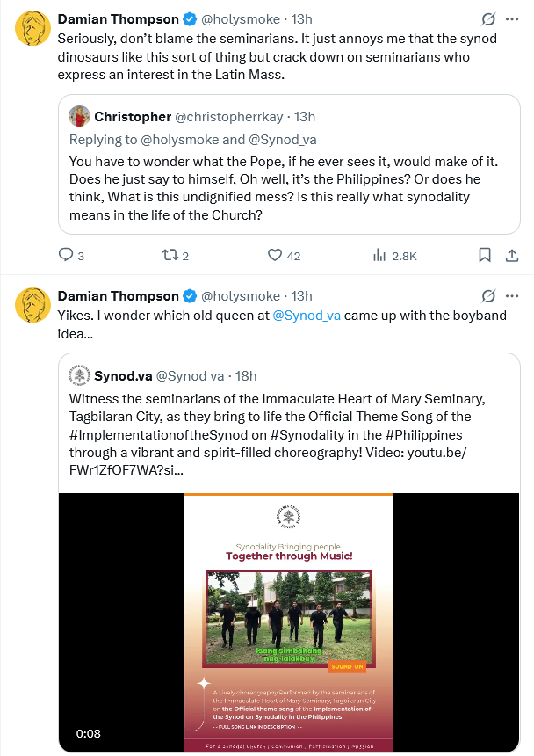Bookmark the first tweet
The image size is (534, 756).
click(484, 256)
